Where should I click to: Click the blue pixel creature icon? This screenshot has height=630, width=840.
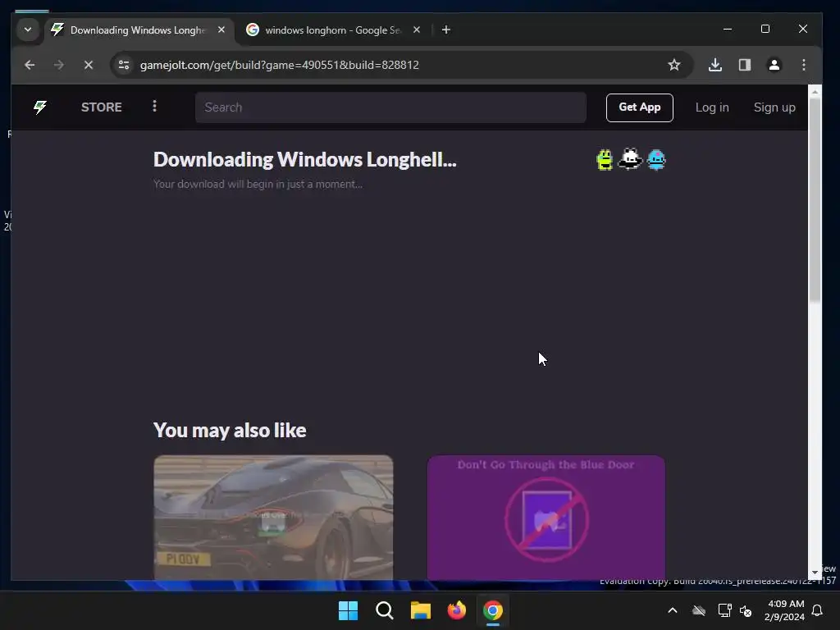pyautogui.click(x=656, y=160)
